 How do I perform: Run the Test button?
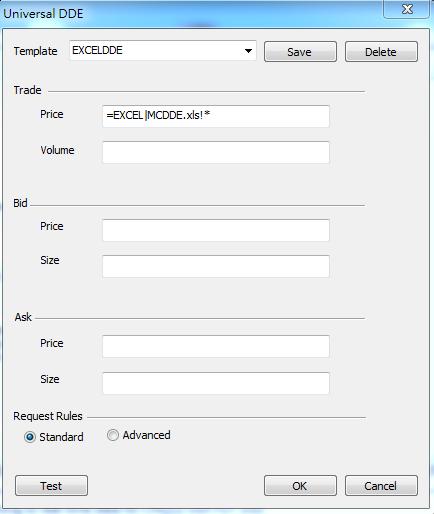[x=51, y=486]
